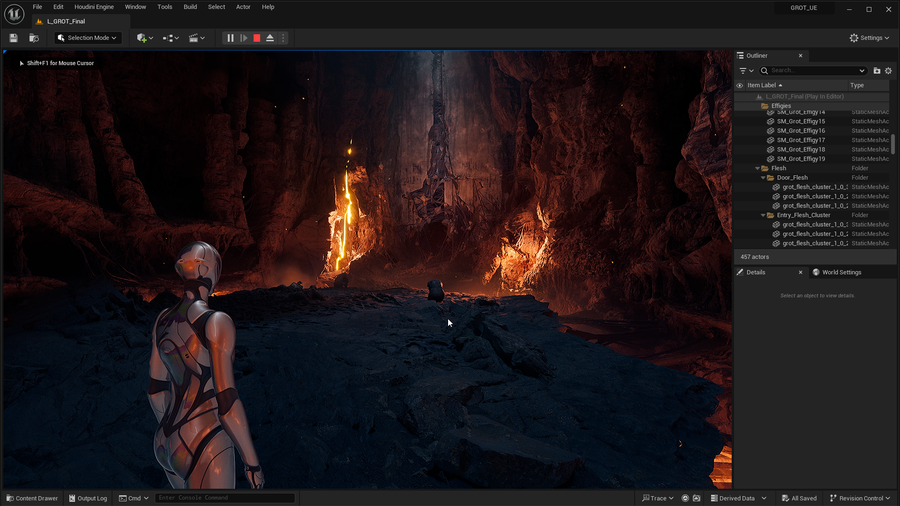The width and height of the screenshot is (900, 506).
Task: Open play options three-dot menu
Action: point(283,38)
